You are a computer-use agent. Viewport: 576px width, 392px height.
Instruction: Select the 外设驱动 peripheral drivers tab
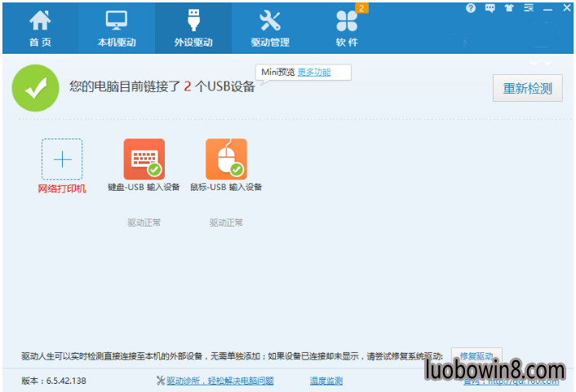point(193,29)
